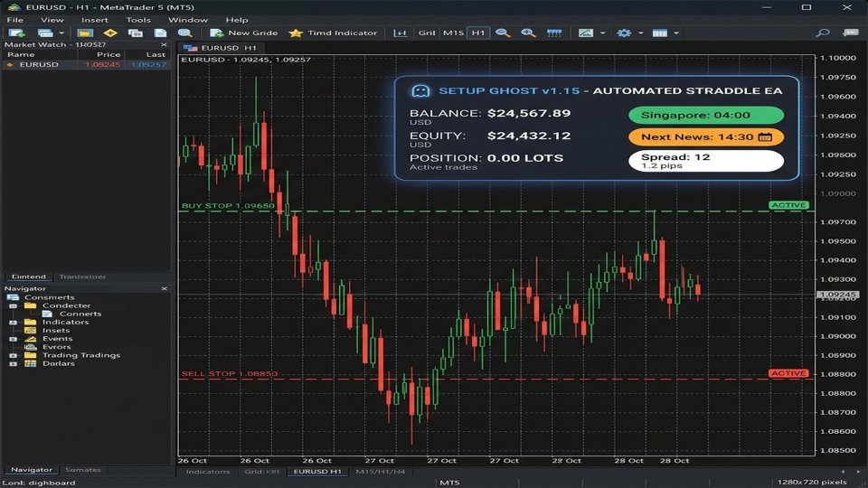The image size is (868, 488).
Task: Click the green ACTIVE tag on buy stop line
Action: (788, 205)
